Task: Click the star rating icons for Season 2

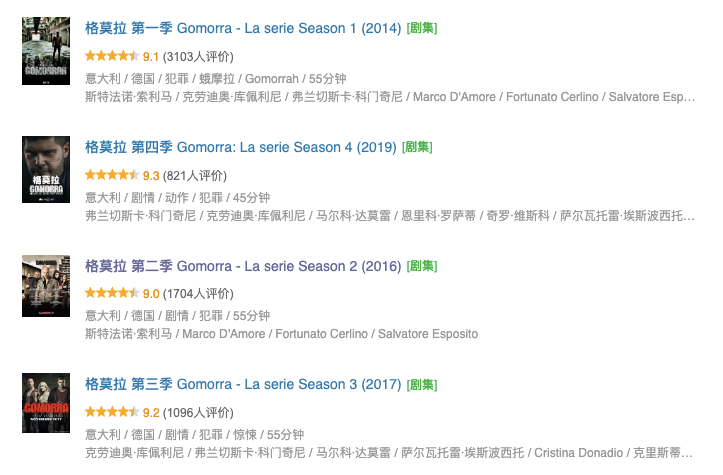Action: (112, 293)
